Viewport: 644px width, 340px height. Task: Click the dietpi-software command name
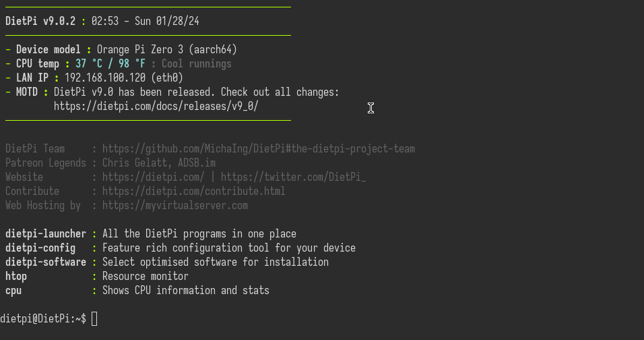coord(46,262)
